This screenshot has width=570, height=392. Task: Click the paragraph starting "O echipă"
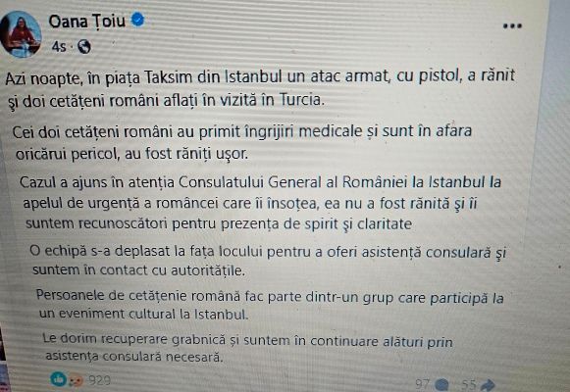(268, 261)
